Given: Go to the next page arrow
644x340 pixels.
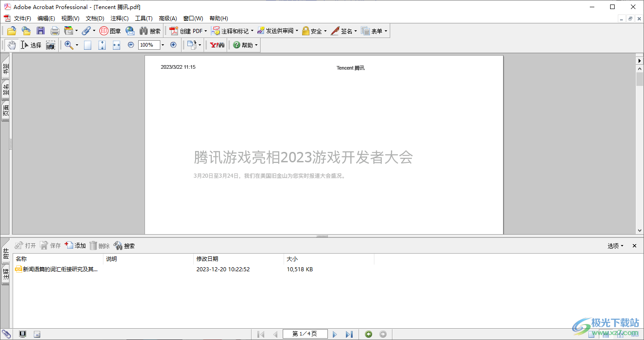Looking at the screenshot, I should pyautogui.click(x=335, y=334).
